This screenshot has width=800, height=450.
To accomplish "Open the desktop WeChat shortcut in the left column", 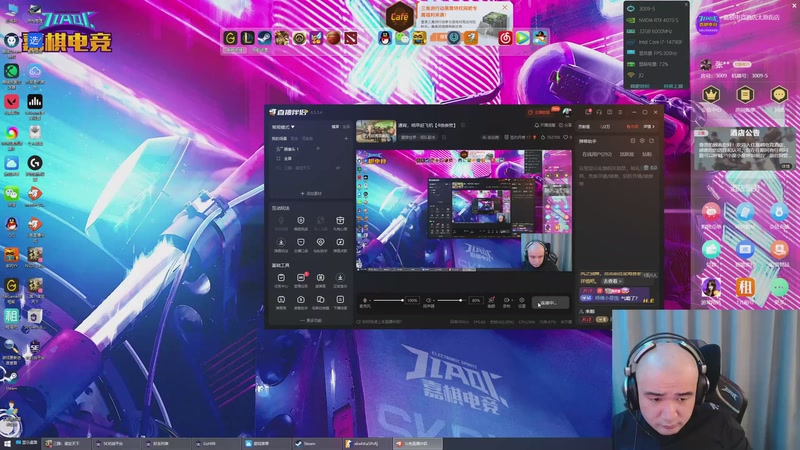I will (x=12, y=194).
